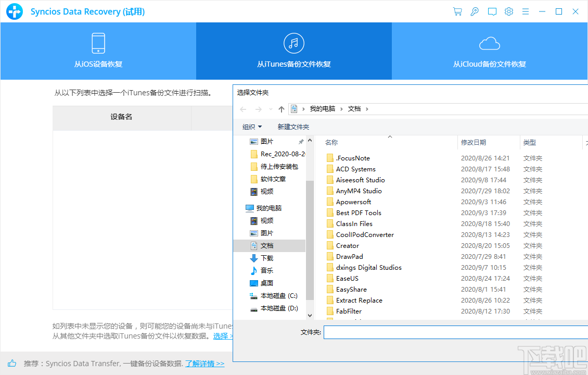Open the 组织 dropdown menu
The width and height of the screenshot is (588, 375).
pos(252,127)
